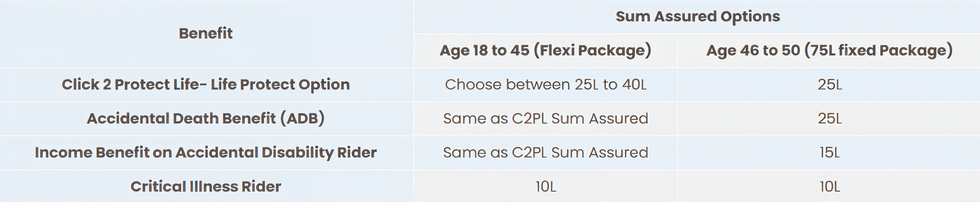Click the 40L text in the Flexi cell

634,84
